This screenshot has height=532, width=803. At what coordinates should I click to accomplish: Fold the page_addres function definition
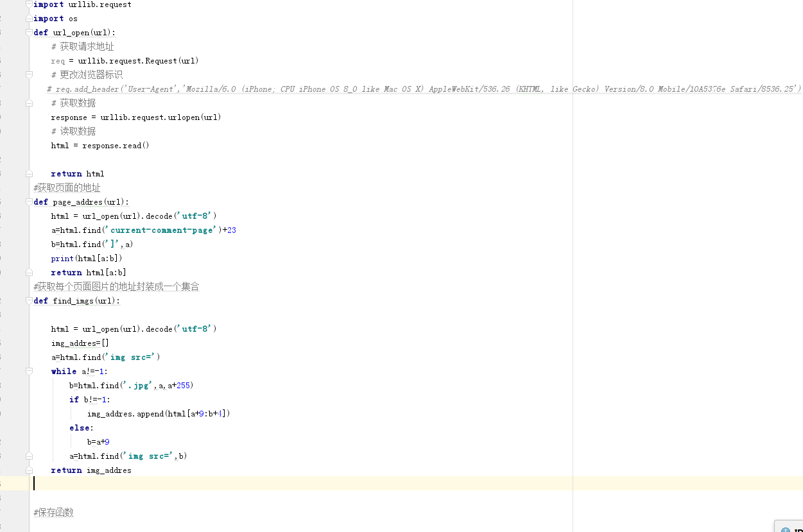[29, 202]
